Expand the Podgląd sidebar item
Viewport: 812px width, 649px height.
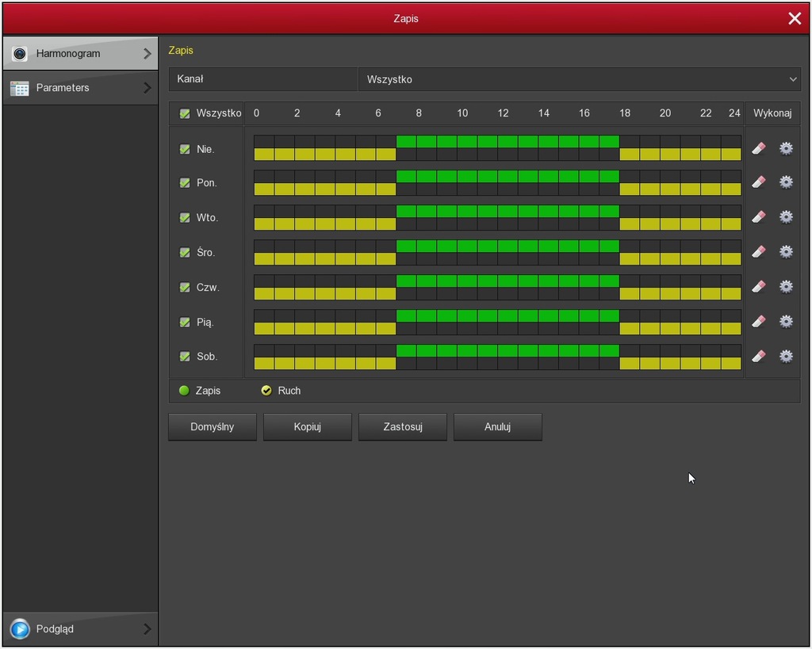click(81, 629)
